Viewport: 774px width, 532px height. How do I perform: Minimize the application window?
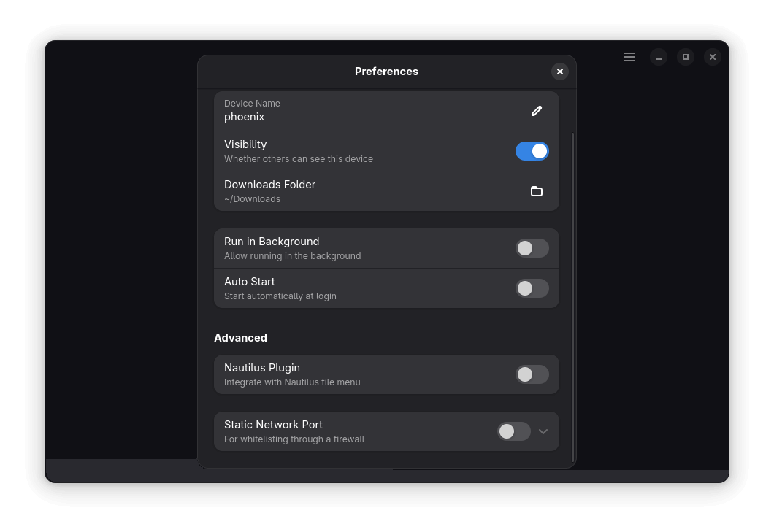(x=659, y=57)
